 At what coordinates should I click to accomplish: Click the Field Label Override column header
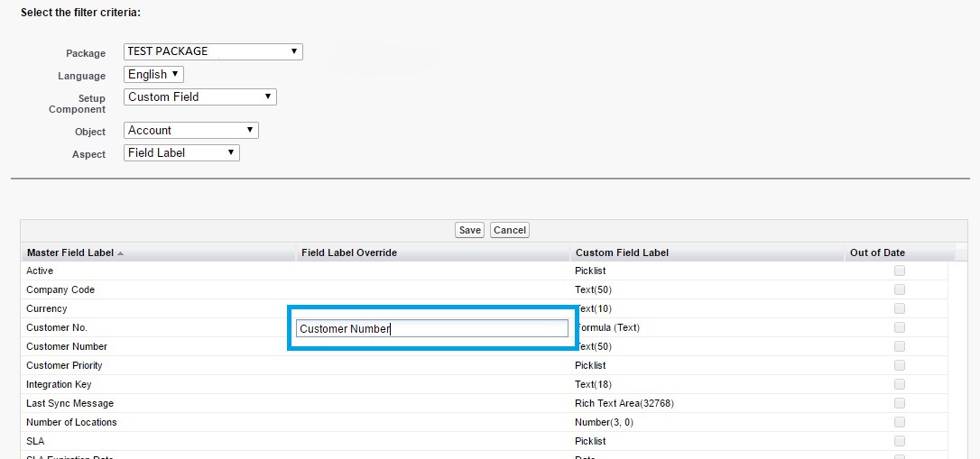pyautogui.click(x=349, y=252)
